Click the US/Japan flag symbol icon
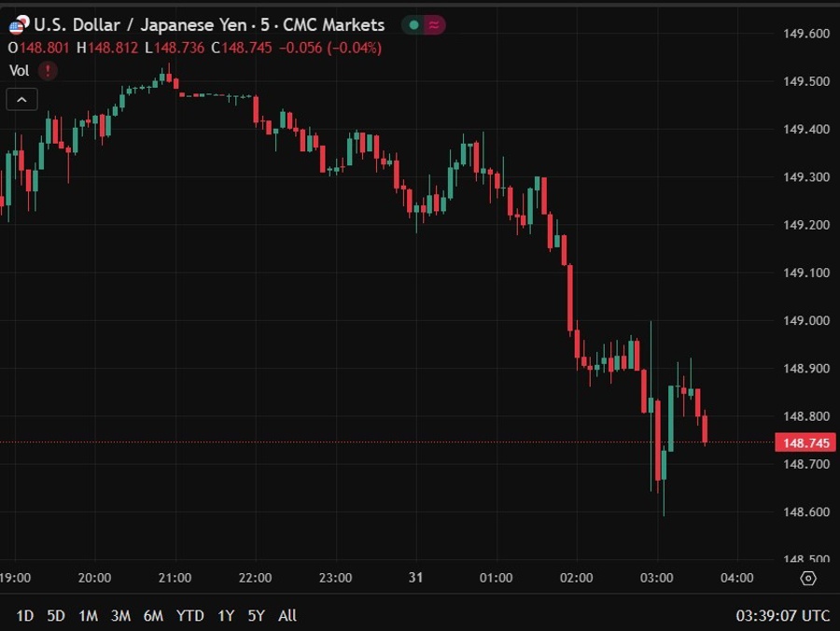 [19, 24]
